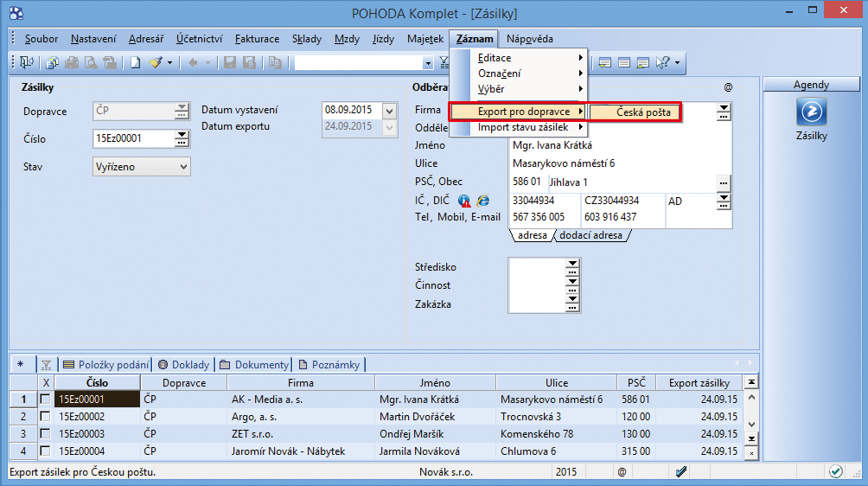This screenshot has width=868, height=486.
Task: Open the Činnost list button
Action: [572, 285]
